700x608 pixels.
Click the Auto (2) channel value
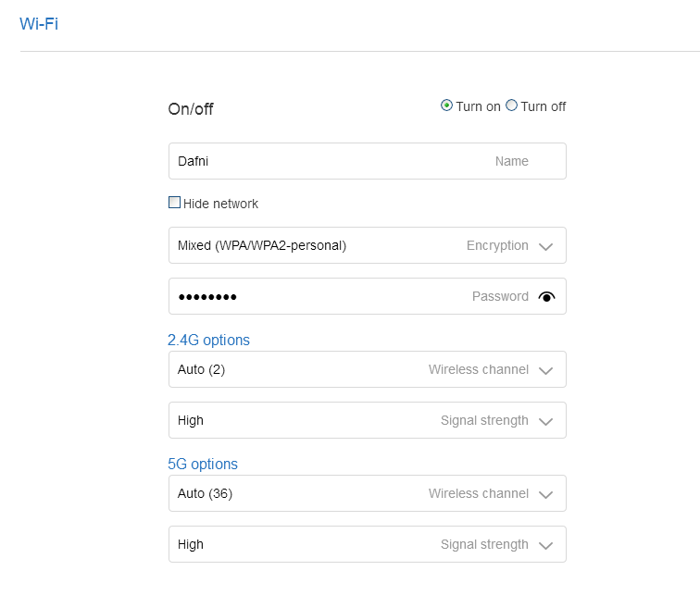(x=202, y=369)
